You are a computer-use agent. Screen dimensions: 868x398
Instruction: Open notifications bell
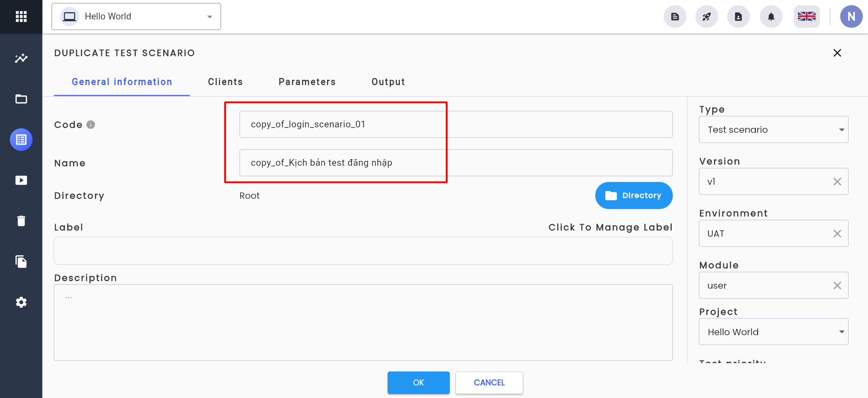click(x=771, y=17)
